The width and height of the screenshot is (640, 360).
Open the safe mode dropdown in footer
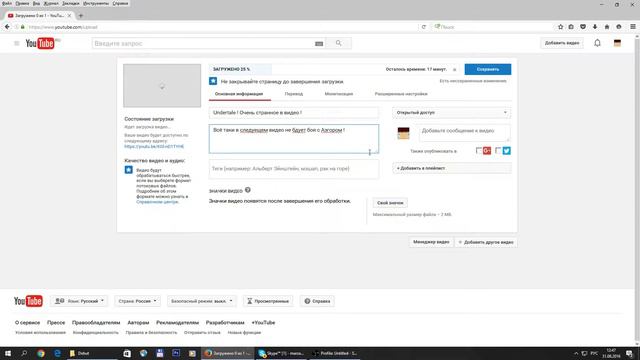point(201,301)
